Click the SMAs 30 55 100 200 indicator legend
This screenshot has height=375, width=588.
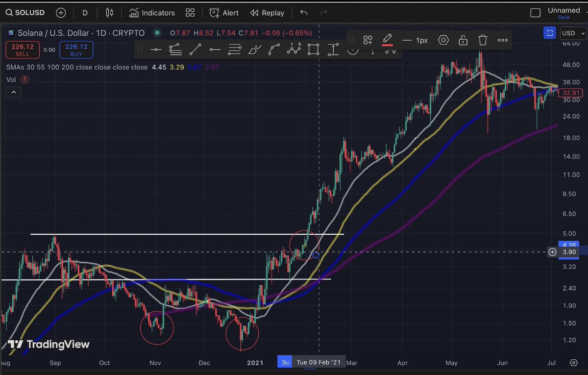(77, 67)
